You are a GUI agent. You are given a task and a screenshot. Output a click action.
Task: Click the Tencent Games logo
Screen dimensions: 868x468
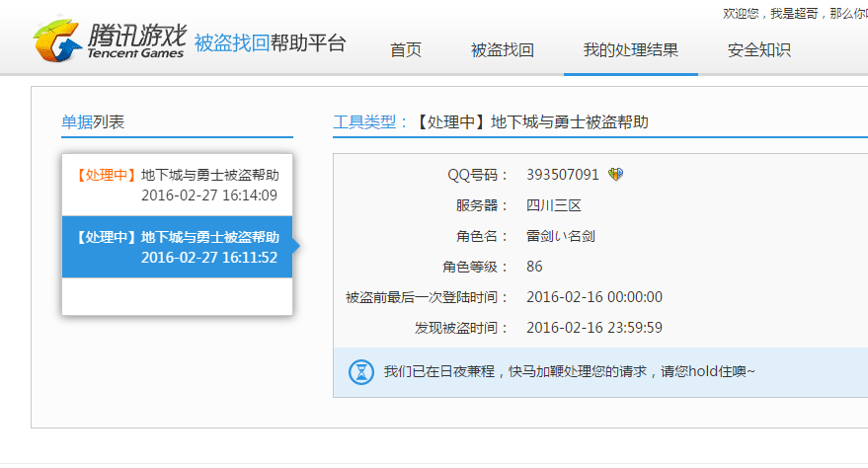[x=109, y=40]
